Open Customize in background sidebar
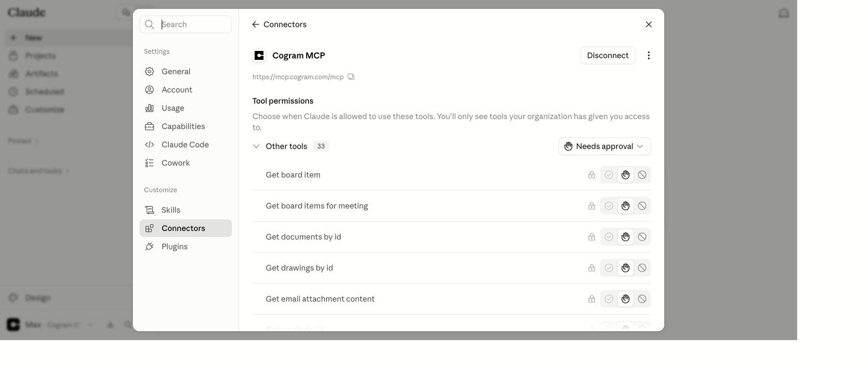 point(44,110)
